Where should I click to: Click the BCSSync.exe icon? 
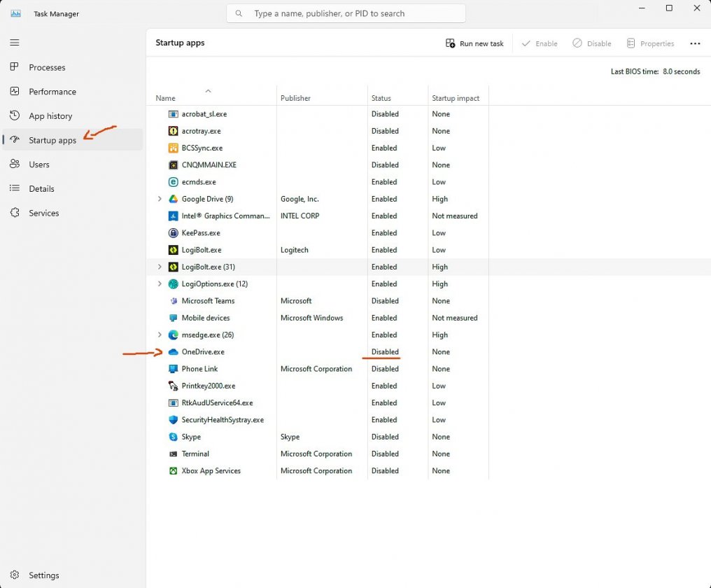click(x=174, y=148)
